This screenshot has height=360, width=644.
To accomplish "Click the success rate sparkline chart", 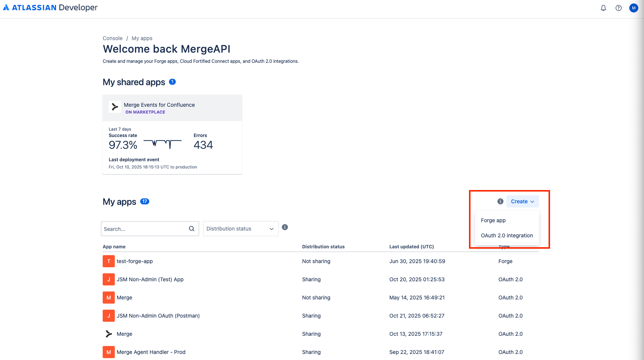I will 163,144.
